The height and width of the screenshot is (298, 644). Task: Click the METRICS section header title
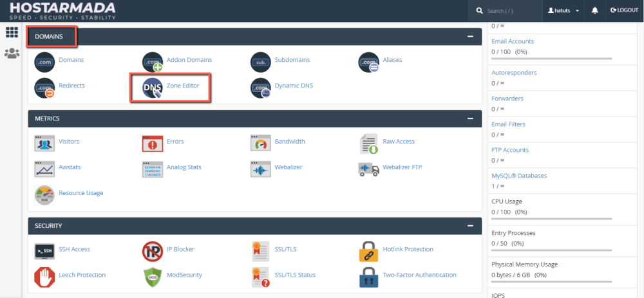(47, 118)
